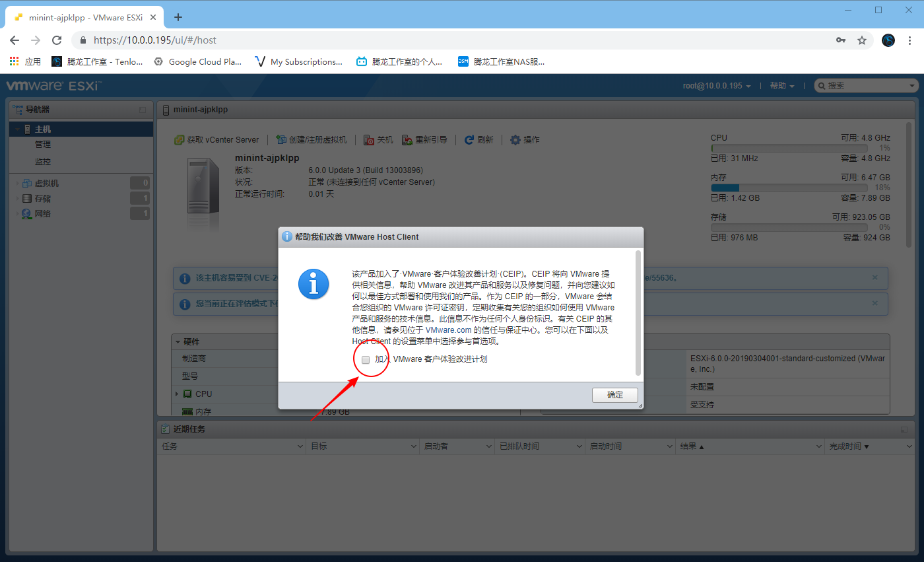Open the My Subscriptions bookmark
Viewport: 924px width, 562px height.
[x=298, y=61]
